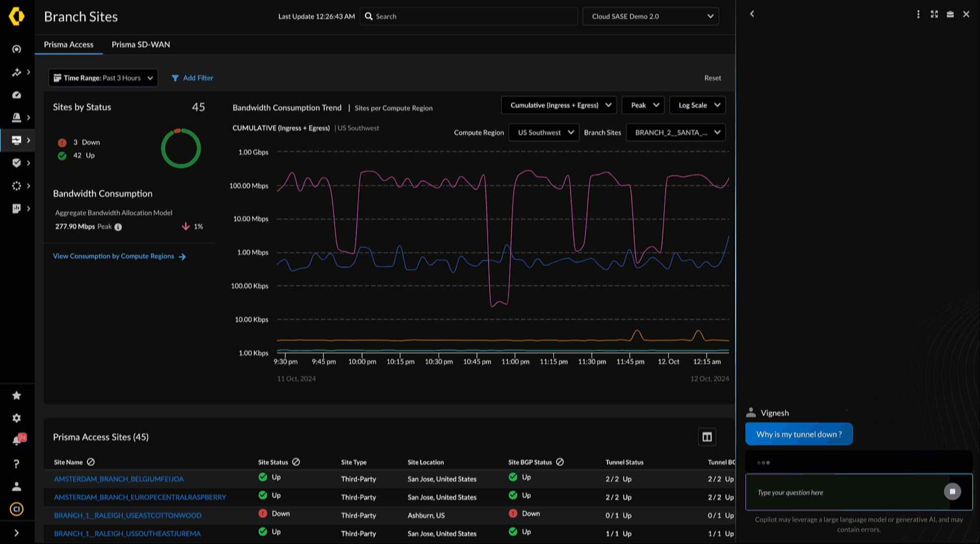980x544 pixels.
Task: Select Bandwidth Consumption Trend view
Action: click(x=287, y=108)
